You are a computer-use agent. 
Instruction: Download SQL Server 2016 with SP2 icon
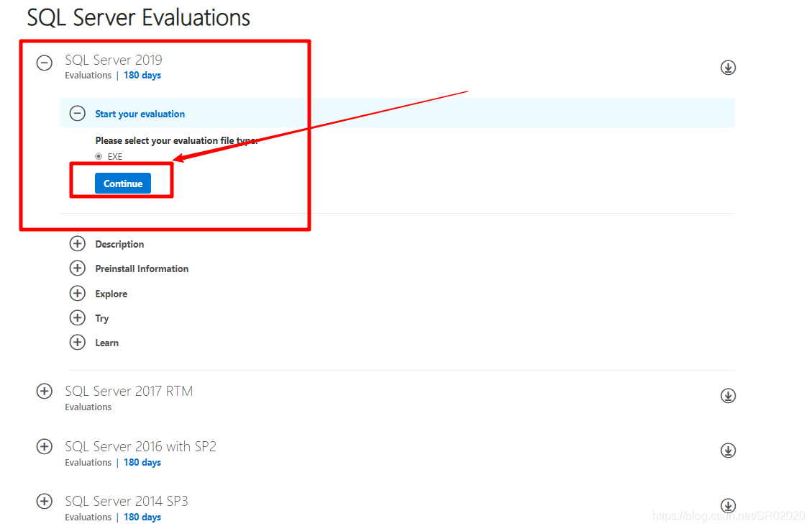tap(728, 451)
